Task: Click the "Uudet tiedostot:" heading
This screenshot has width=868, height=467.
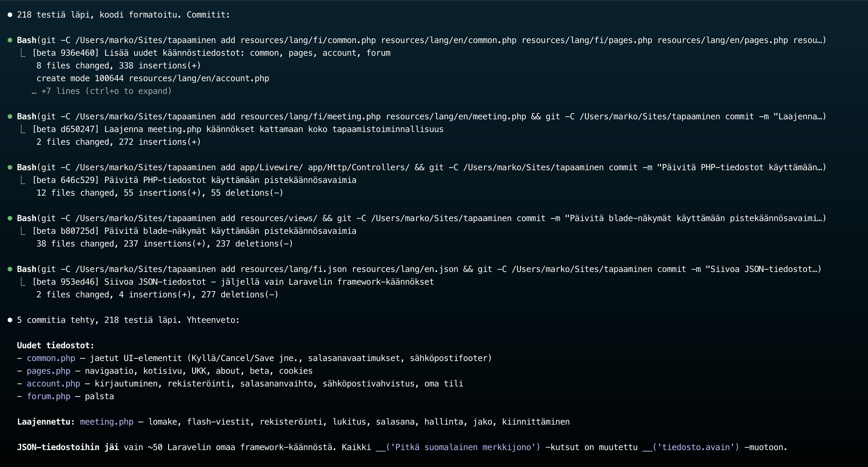Action: (55, 346)
